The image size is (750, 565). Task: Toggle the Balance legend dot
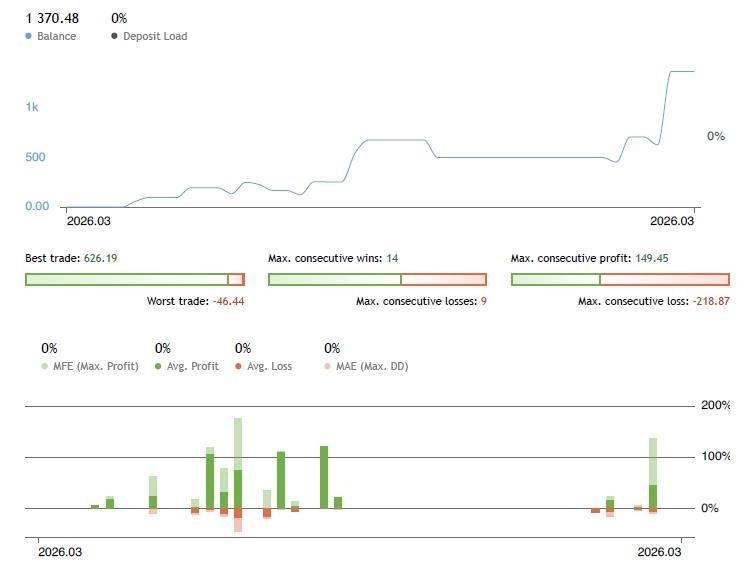tap(28, 36)
